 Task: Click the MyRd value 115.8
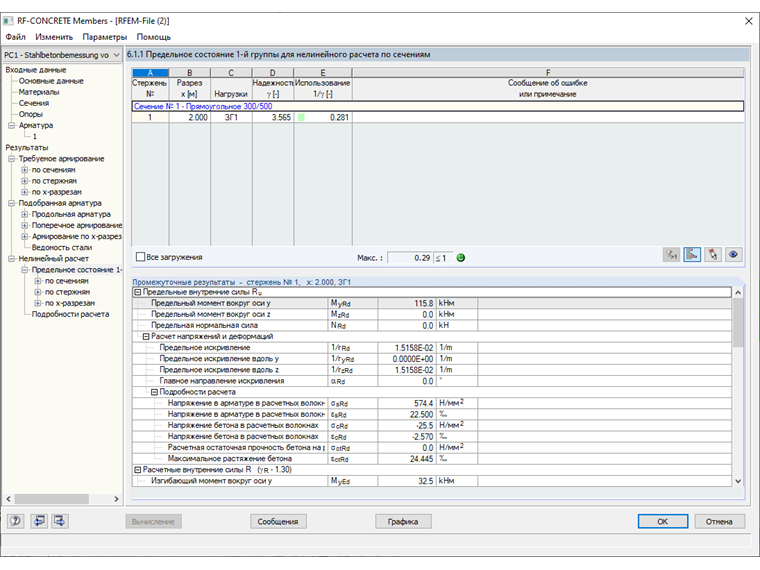pos(407,303)
